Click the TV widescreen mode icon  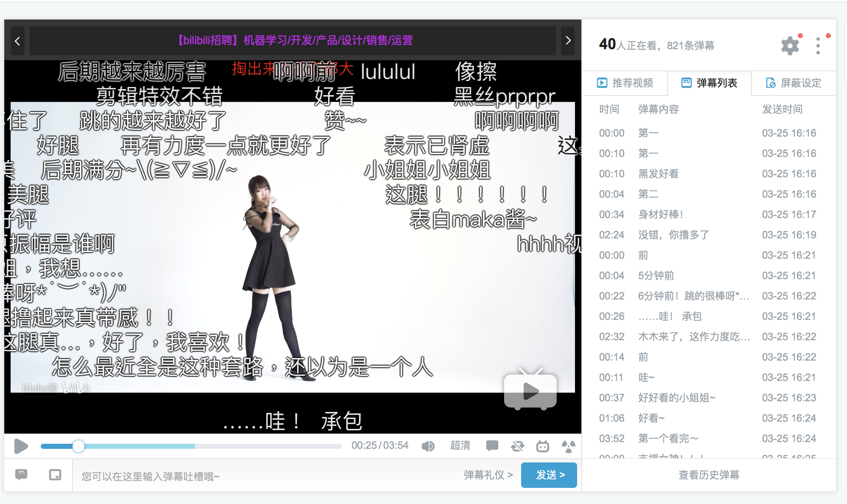pos(543,446)
